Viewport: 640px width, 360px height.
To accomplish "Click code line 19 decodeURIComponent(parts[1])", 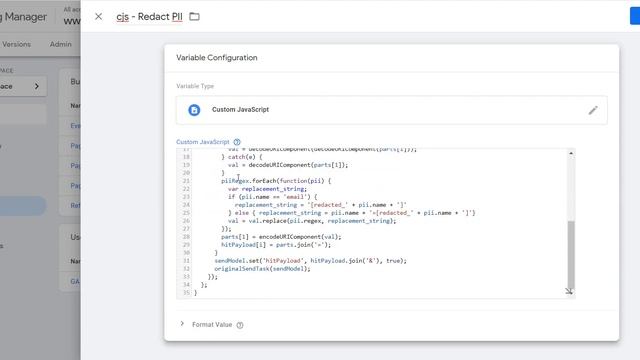I will click(x=288, y=165).
